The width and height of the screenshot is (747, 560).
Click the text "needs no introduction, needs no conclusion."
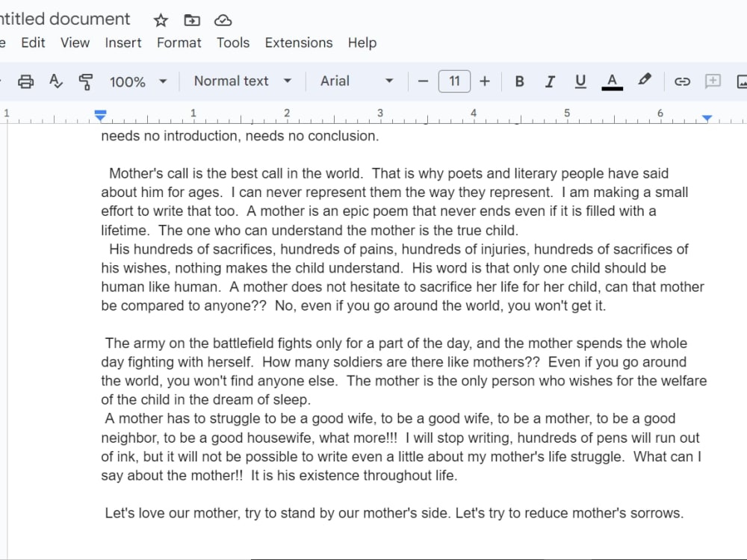tap(240, 136)
